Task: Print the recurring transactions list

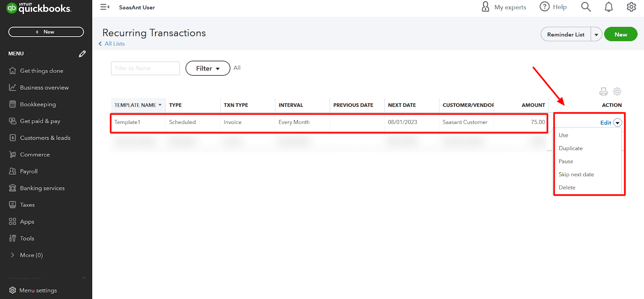Action: [603, 92]
